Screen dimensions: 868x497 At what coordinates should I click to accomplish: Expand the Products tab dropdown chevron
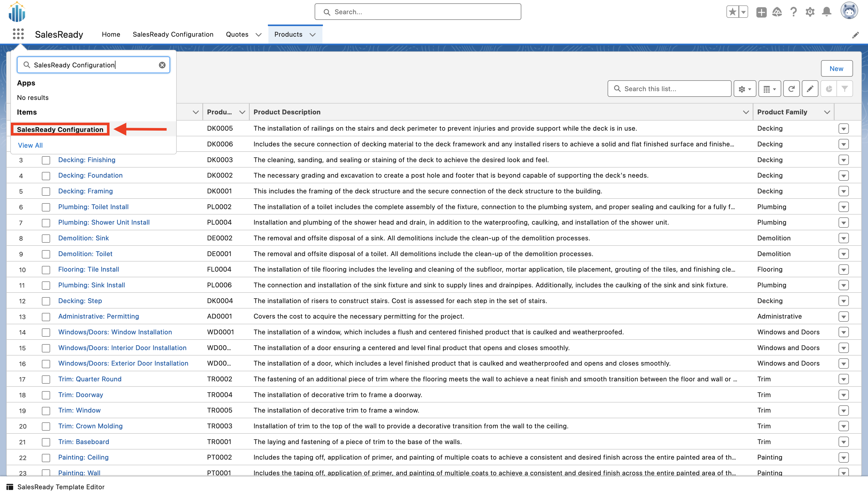(x=312, y=35)
